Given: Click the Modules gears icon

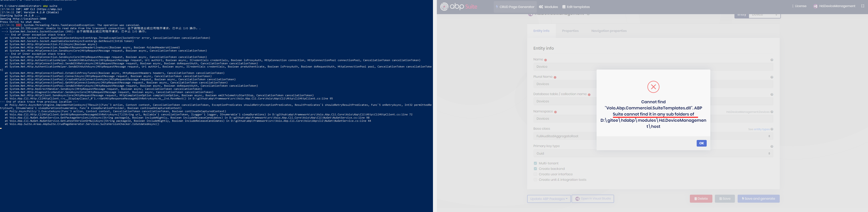Looking at the screenshot, I should pyautogui.click(x=541, y=7).
